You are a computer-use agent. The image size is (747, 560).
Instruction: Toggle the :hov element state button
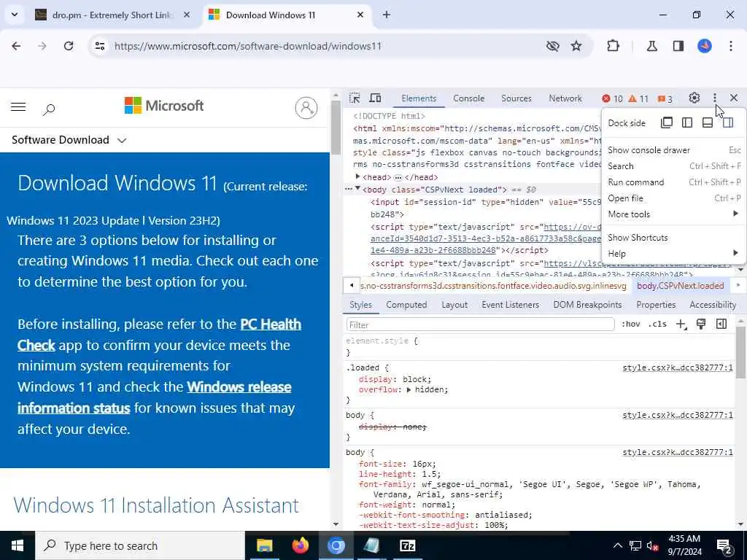coord(631,324)
